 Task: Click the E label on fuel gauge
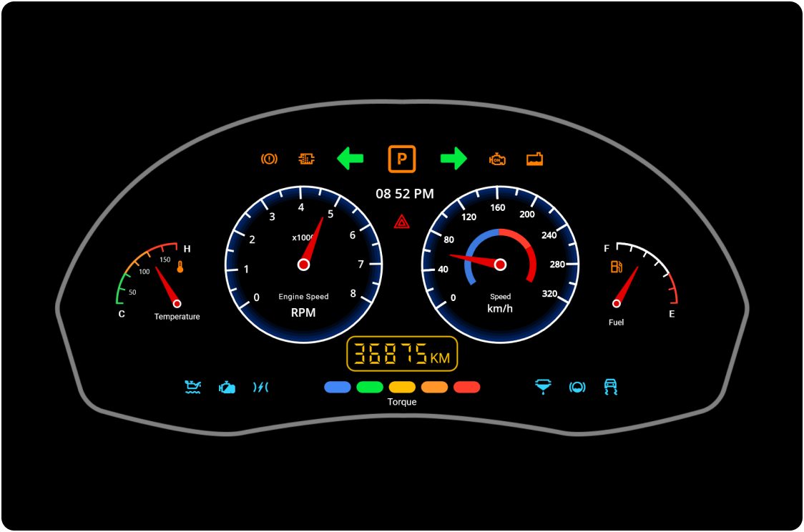coord(672,314)
